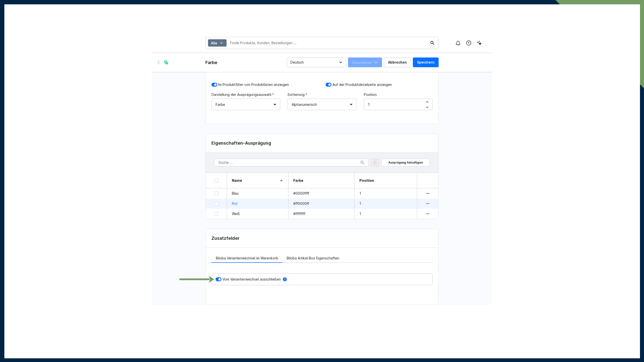Click color value #ff0000ff

point(301,203)
